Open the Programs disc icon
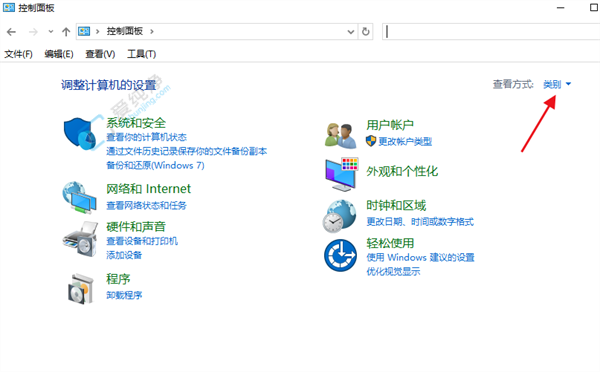This screenshot has width=600, height=372. tap(81, 289)
